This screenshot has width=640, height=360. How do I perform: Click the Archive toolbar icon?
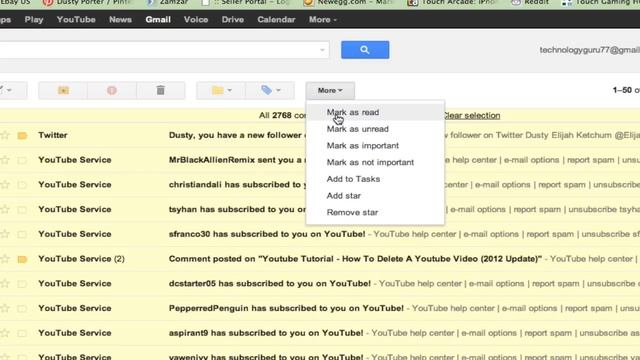click(x=63, y=90)
